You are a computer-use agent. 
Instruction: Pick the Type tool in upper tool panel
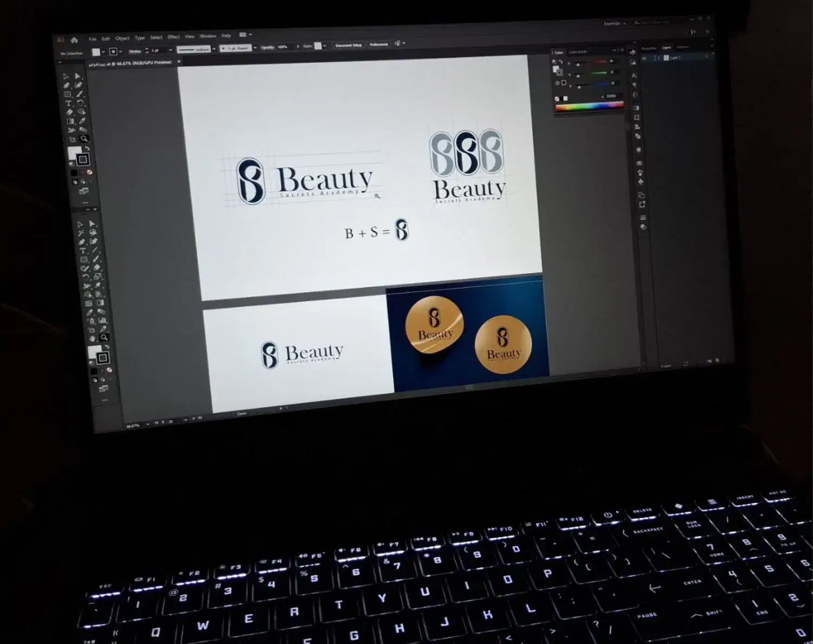[68, 103]
